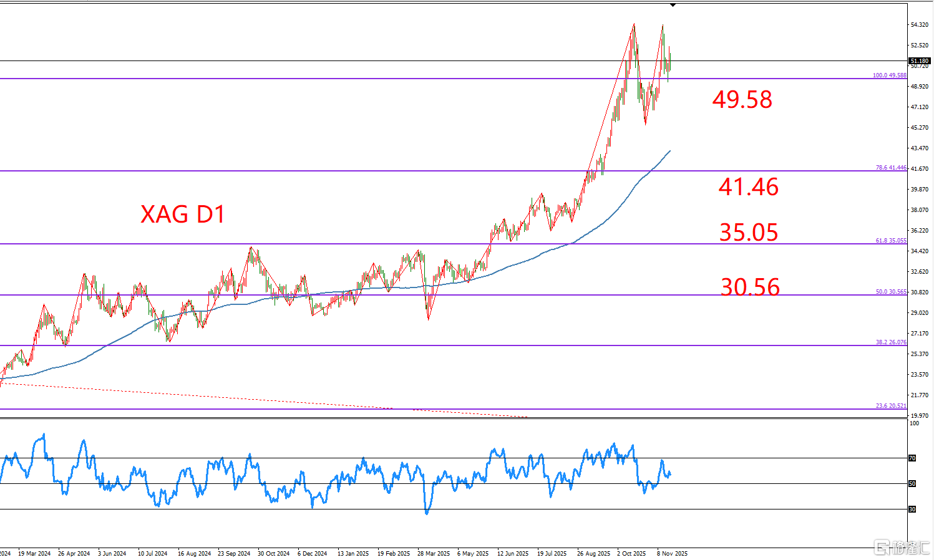Click the 8 Nov 2025 date on time axis
The image size is (934, 560).
(x=672, y=554)
